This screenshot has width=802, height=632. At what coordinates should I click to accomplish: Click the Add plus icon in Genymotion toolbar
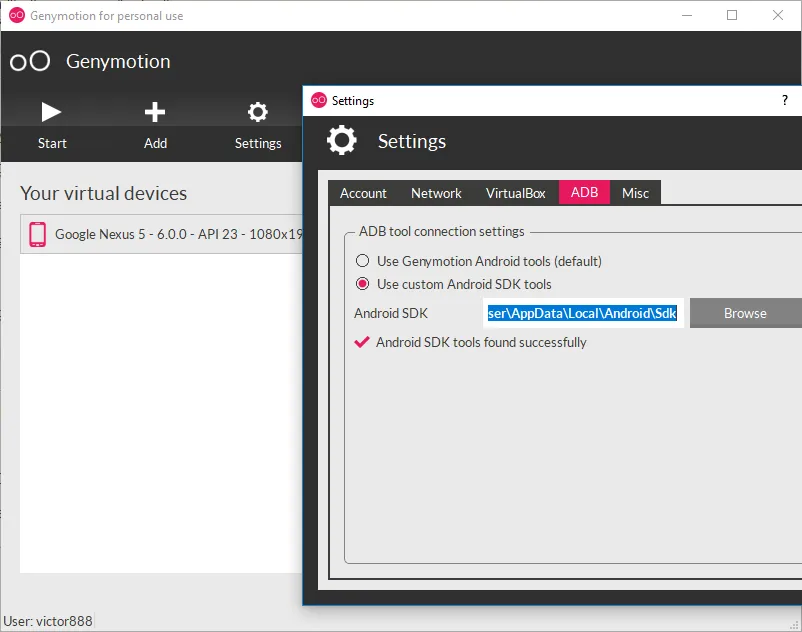point(155,112)
